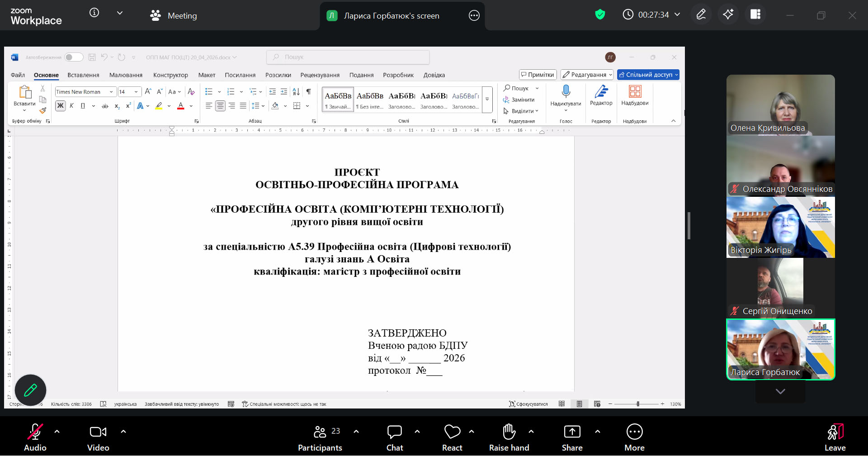The height and width of the screenshot is (456, 868).
Task: Click the Share screen icon
Action: 572,432
